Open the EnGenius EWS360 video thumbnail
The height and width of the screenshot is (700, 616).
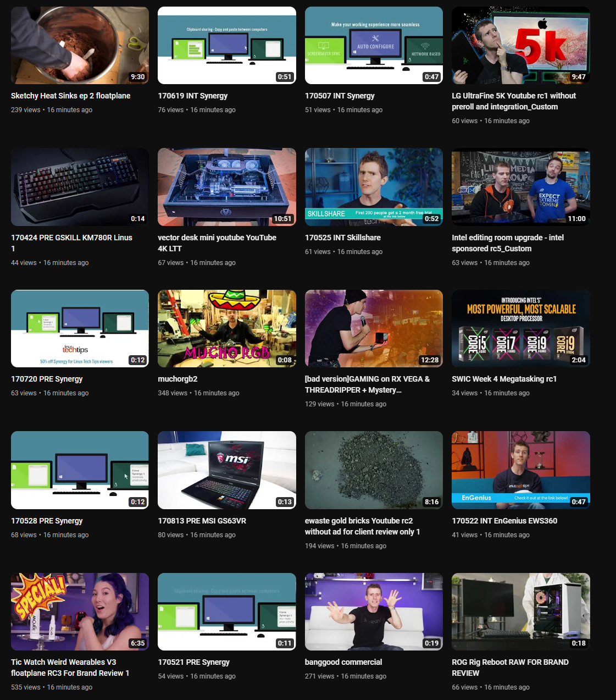[521, 470]
